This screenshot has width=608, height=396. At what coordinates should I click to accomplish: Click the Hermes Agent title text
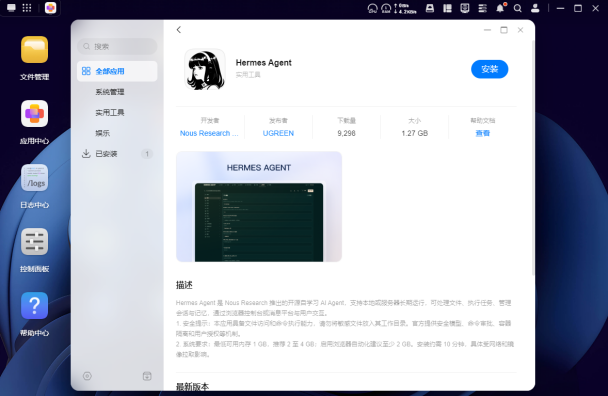pyautogui.click(x=264, y=62)
